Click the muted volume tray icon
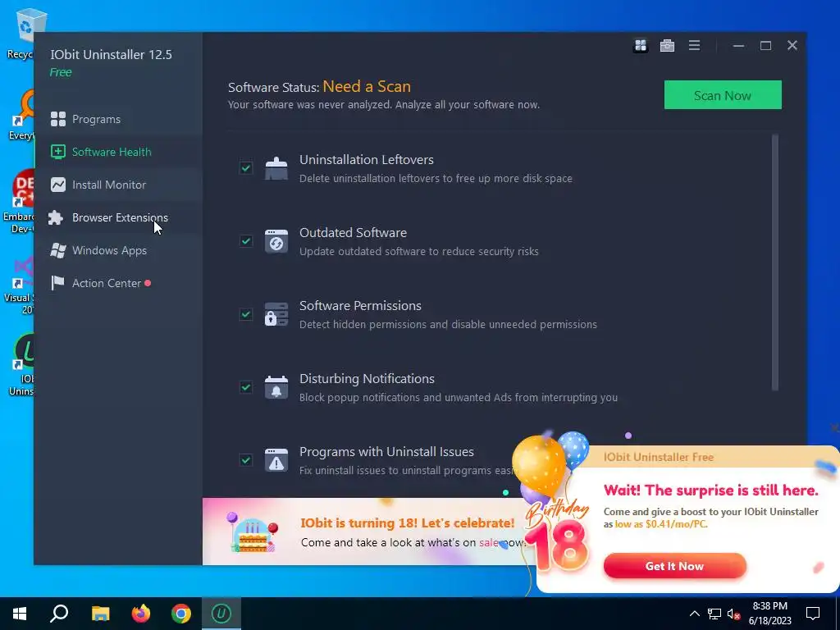The image size is (840, 630). (734, 614)
